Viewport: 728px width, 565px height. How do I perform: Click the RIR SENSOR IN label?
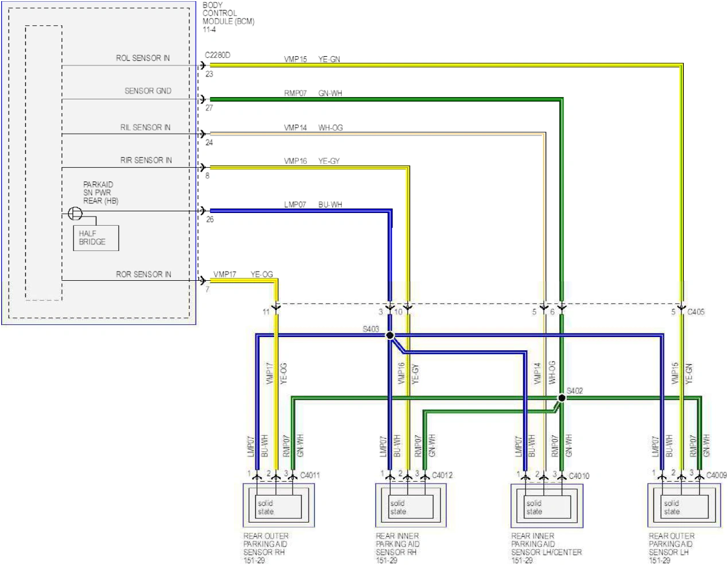[146, 160]
